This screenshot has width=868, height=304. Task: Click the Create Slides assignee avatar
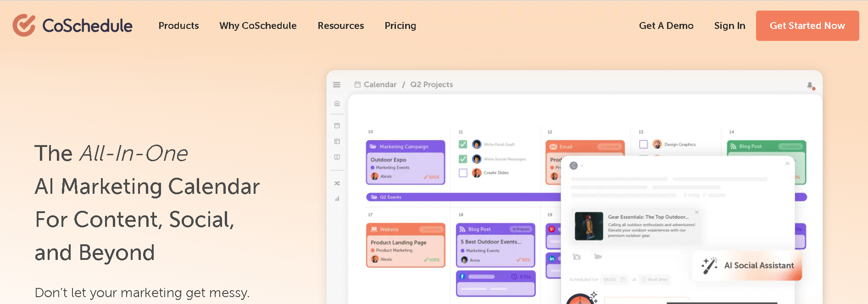click(477, 173)
